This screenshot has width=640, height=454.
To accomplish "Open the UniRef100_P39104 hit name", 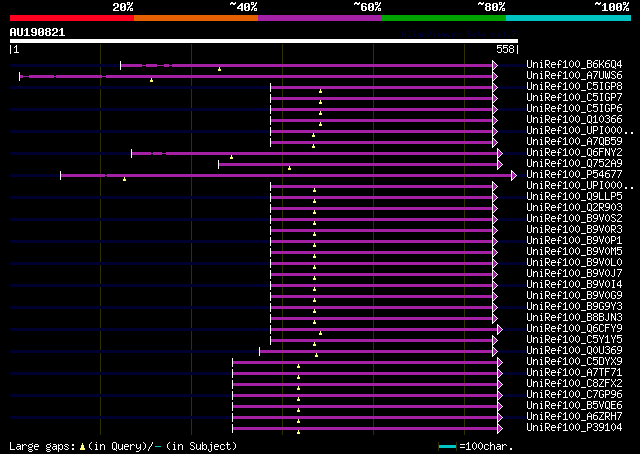I will point(574,428).
